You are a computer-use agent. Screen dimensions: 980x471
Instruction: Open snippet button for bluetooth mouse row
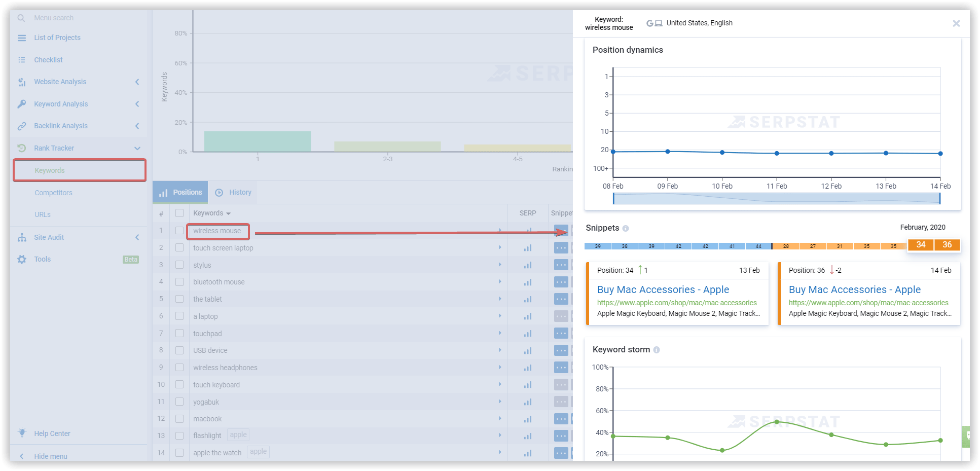pos(561,282)
